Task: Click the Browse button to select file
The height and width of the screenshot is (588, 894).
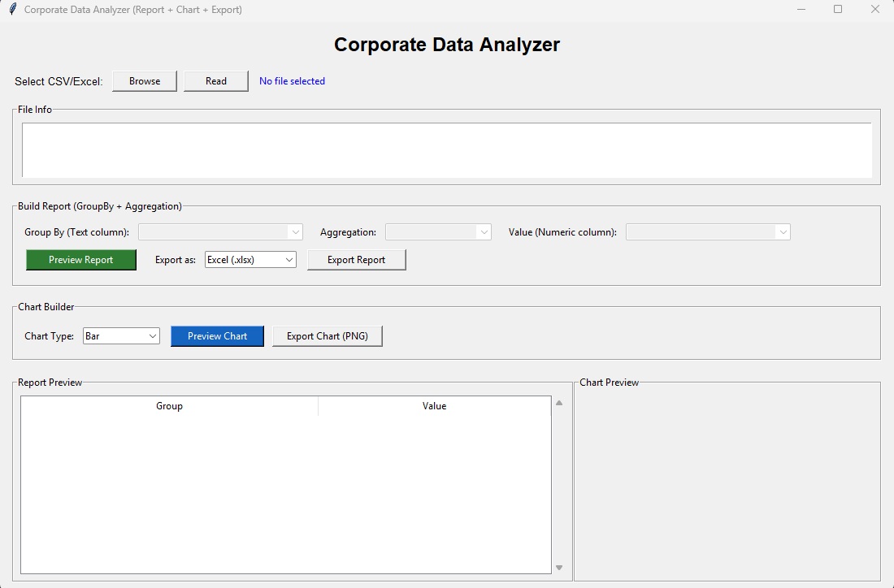Action: tap(144, 81)
